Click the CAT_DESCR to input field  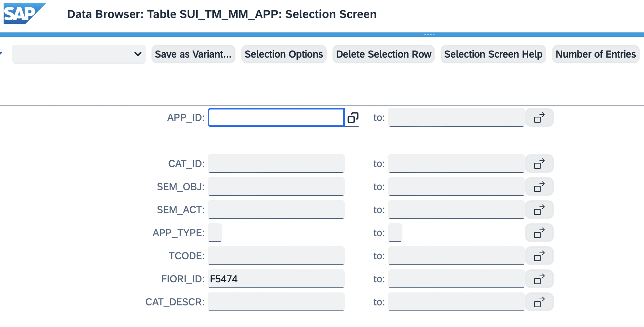[x=456, y=302]
